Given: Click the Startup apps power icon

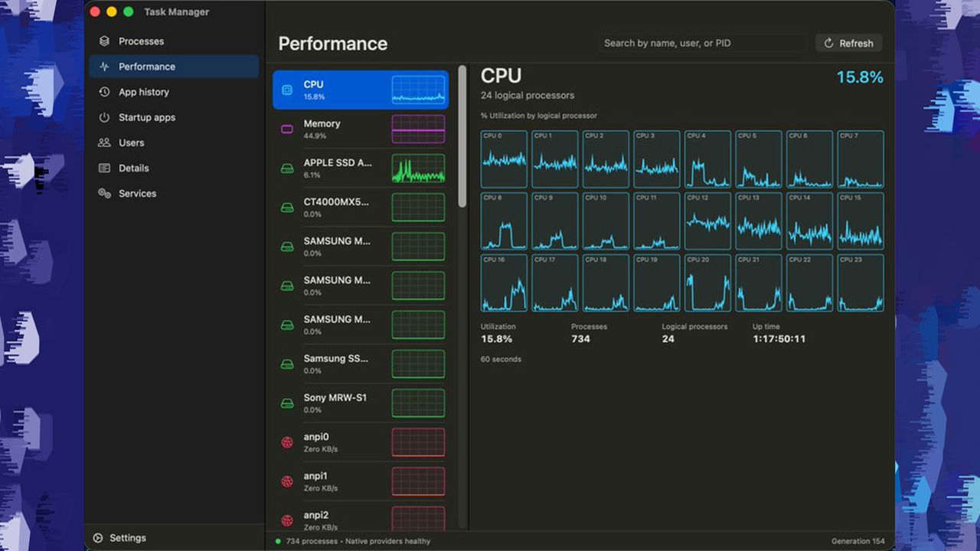Looking at the screenshot, I should [x=104, y=117].
